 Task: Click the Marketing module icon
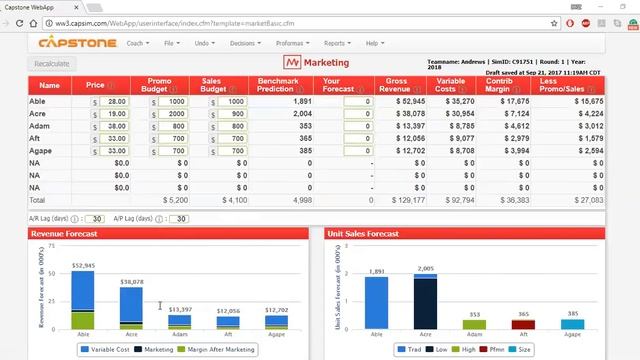292,62
